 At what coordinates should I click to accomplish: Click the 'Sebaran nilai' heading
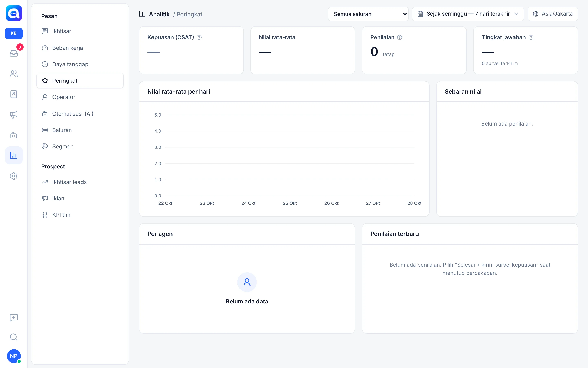463,92
